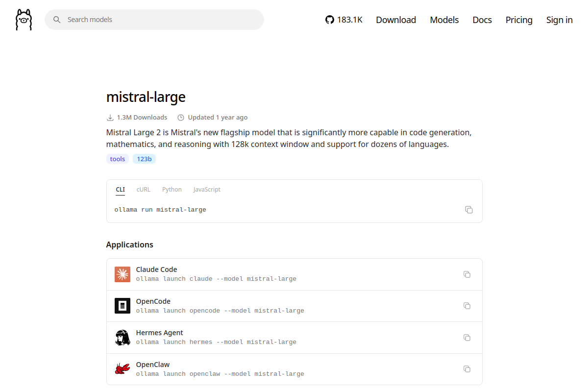Image resolution: width=588 pixels, height=392 pixels.
Task: Open the Ollama llama logo homepage
Action: pos(24,20)
